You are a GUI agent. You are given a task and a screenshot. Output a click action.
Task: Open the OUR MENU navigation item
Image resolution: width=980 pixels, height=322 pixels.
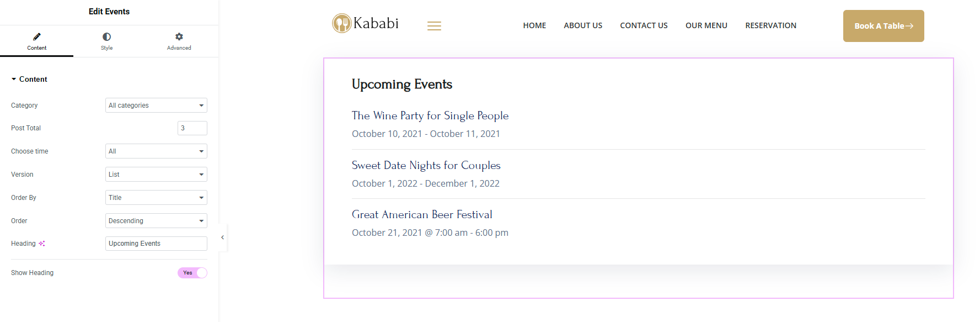[x=706, y=25]
